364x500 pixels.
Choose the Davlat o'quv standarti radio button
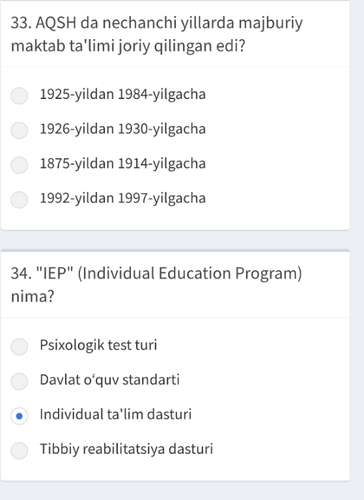tap(19, 381)
